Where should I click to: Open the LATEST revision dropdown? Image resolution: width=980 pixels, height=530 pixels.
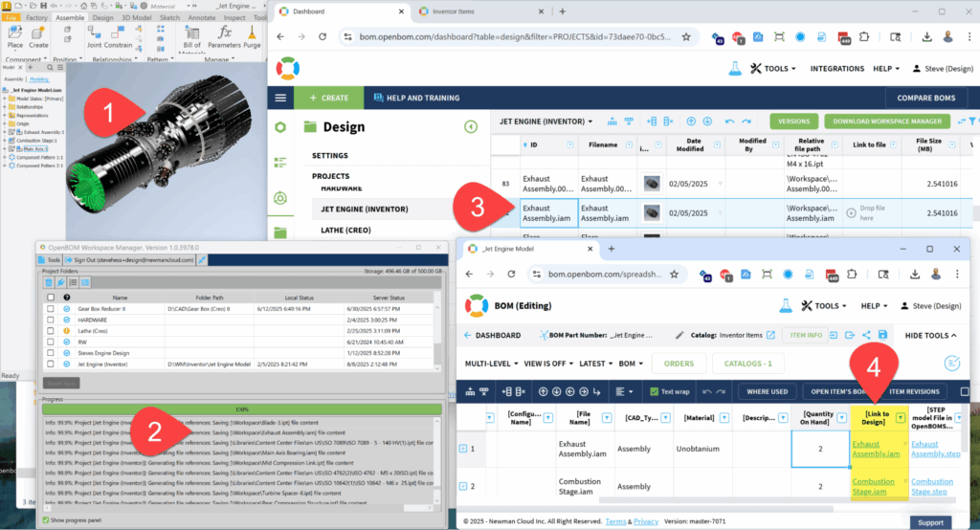click(x=595, y=364)
